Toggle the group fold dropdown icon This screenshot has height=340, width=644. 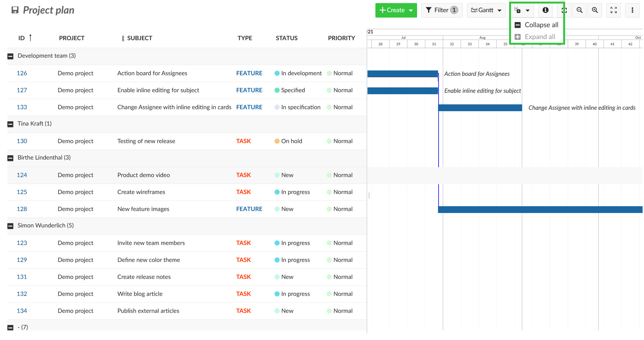522,10
